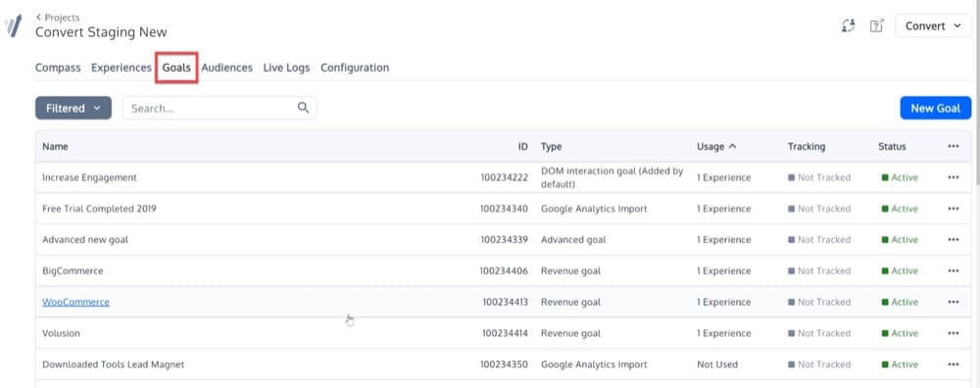The image size is (980, 388).
Task: Go back to Projects
Action: [x=58, y=18]
